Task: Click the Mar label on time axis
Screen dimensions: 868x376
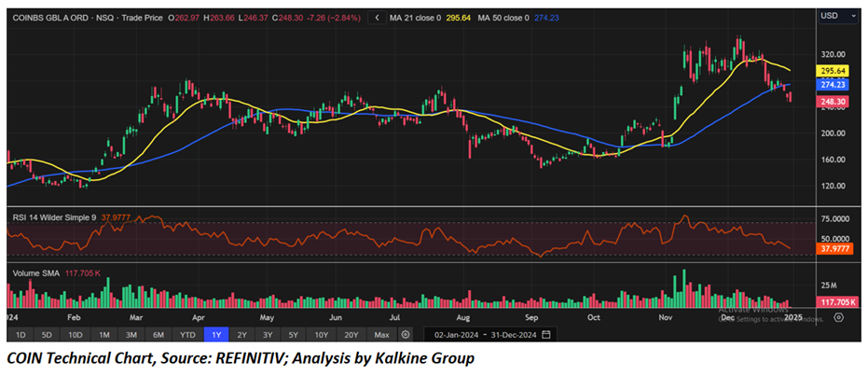Action: tap(135, 318)
